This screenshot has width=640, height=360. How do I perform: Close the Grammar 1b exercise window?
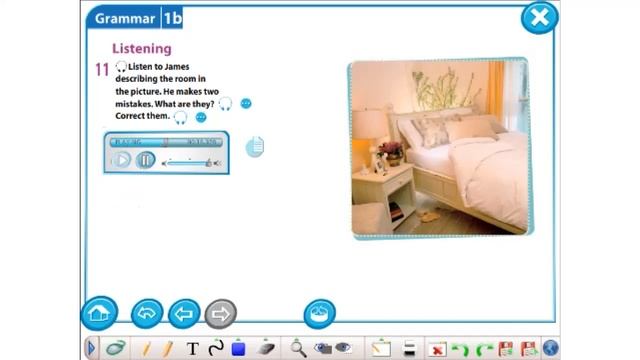539,18
